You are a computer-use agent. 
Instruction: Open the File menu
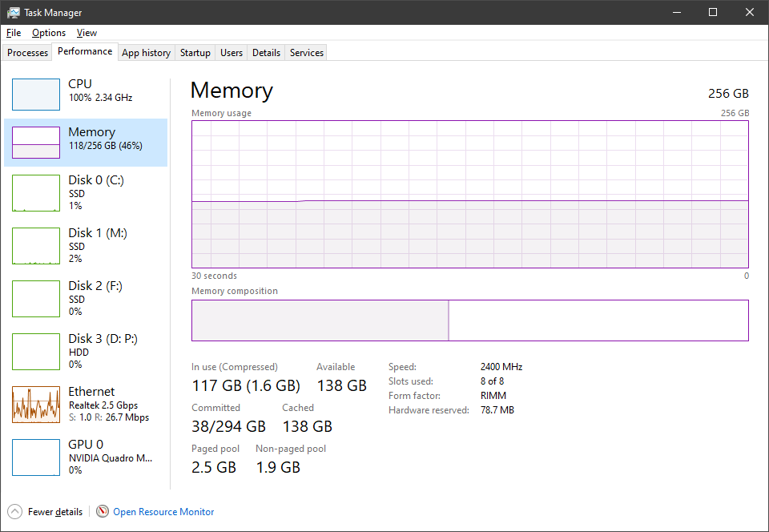(14, 33)
